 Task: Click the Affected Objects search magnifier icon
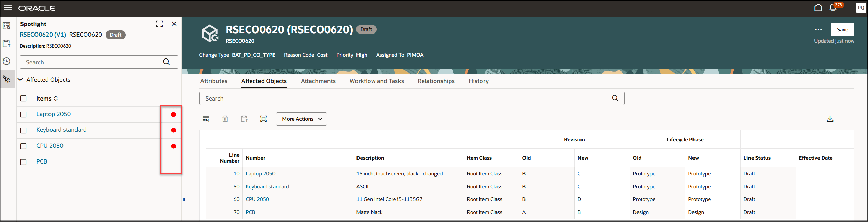(615, 98)
